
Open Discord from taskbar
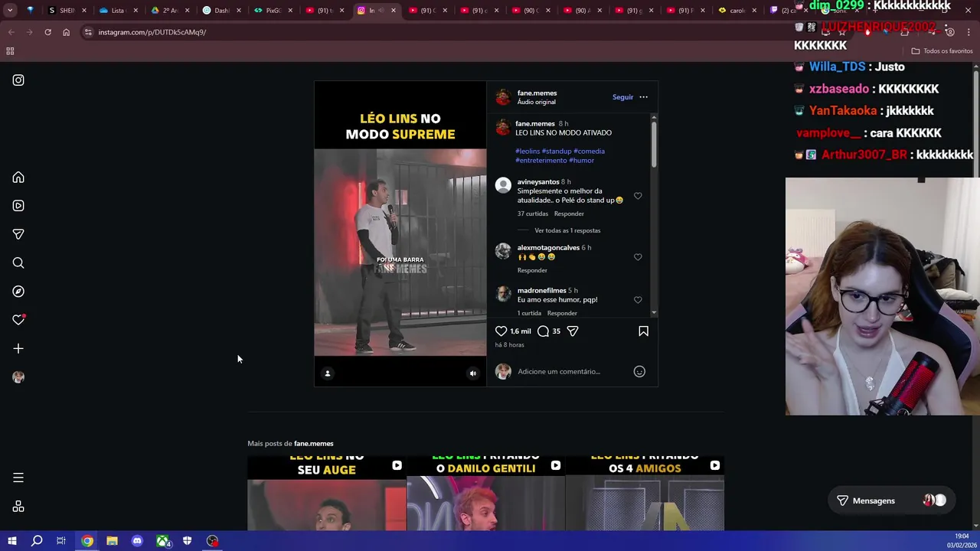(137, 541)
